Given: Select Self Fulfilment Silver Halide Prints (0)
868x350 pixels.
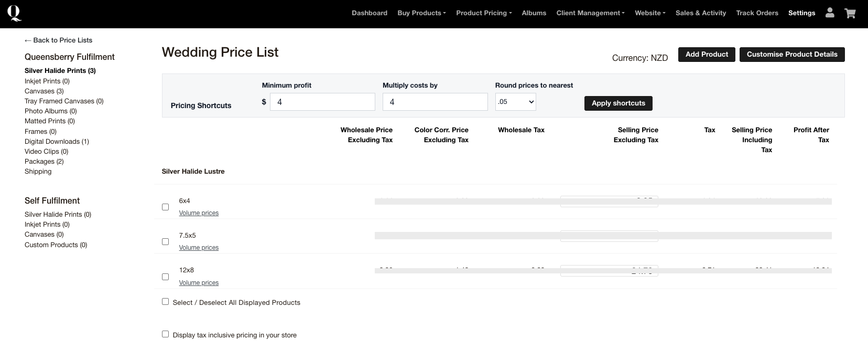Looking at the screenshot, I should coord(58,215).
